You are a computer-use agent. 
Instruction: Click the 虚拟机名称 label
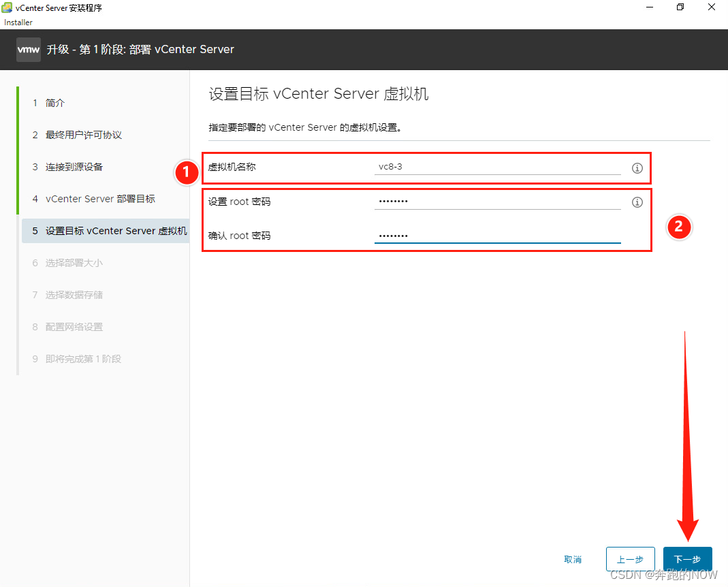pyautogui.click(x=232, y=167)
